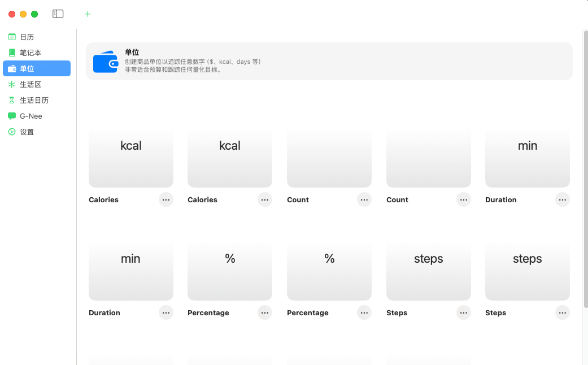Click the hourglass icon for 生活日历
Viewport: 588px width, 365px height.
coord(12,100)
